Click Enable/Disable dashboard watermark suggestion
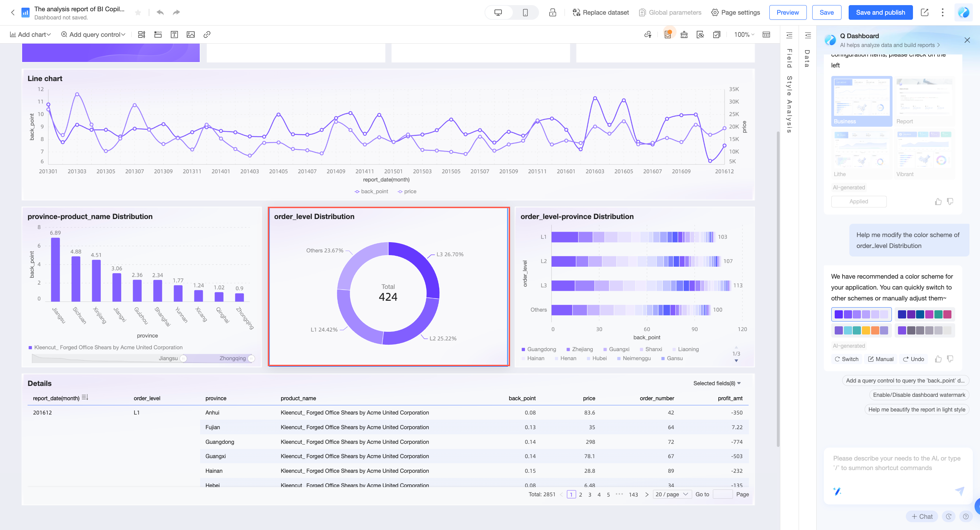Screen dimensions: 980x530 919,395
